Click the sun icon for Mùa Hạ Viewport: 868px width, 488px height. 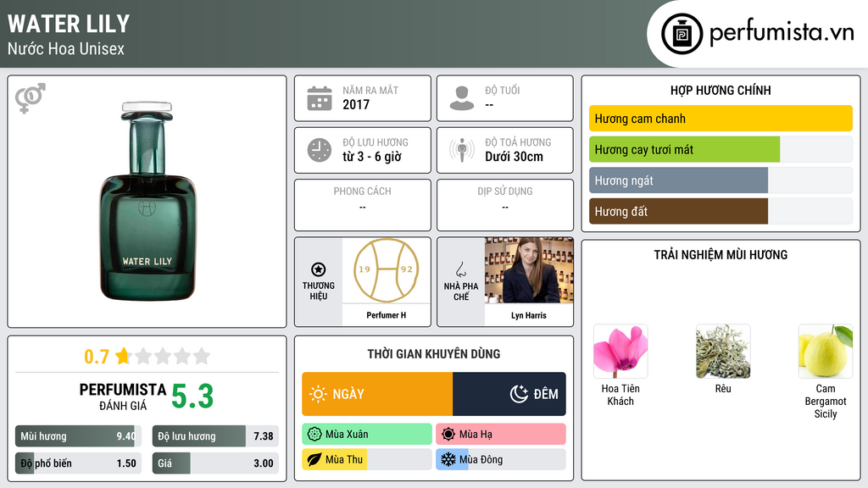[448, 435]
